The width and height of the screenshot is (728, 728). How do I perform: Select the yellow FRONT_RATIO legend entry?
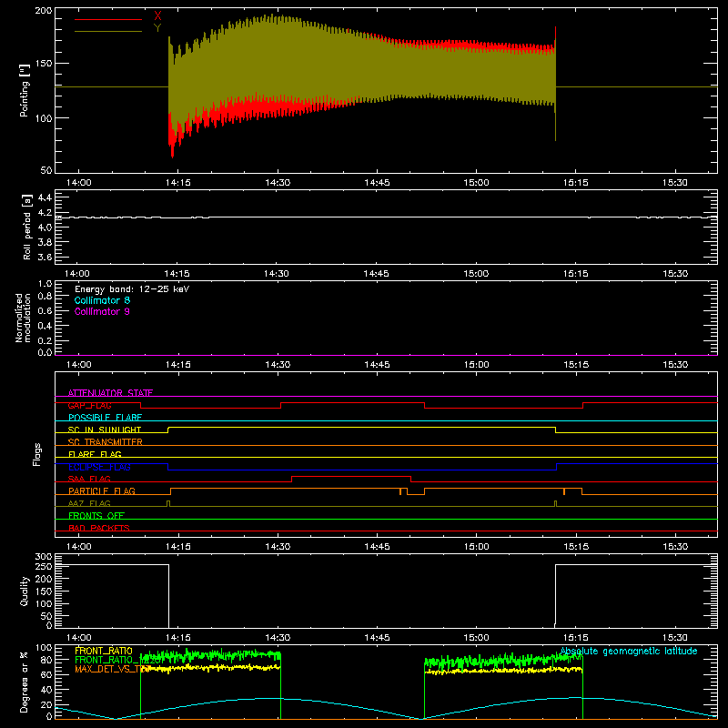[104, 651]
